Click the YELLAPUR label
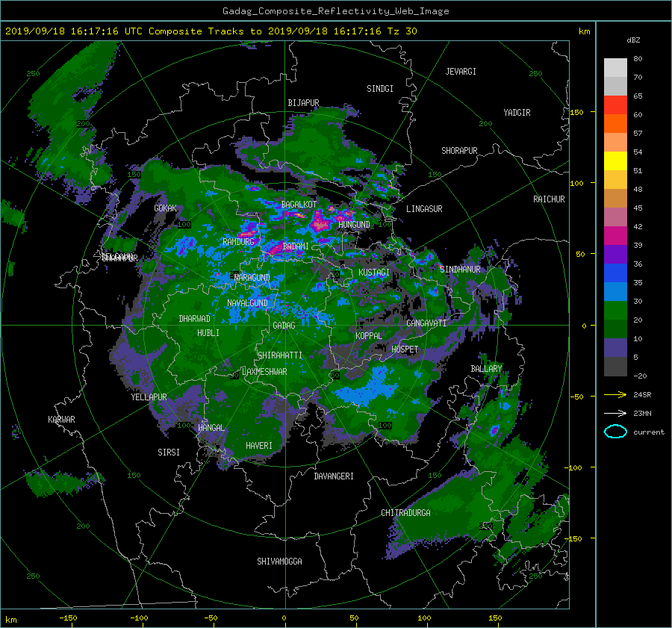672x628 pixels. tap(149, 397)
